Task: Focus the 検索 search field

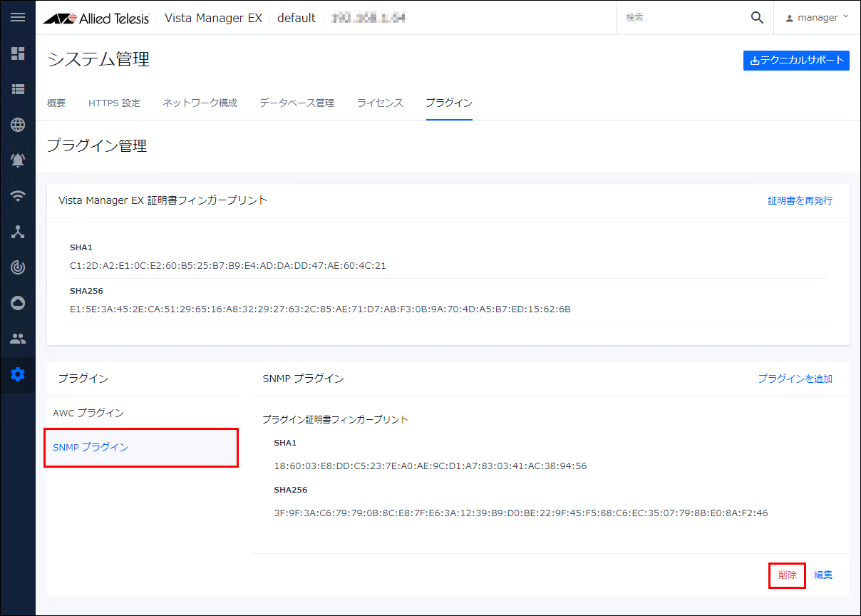Action: 684,18
